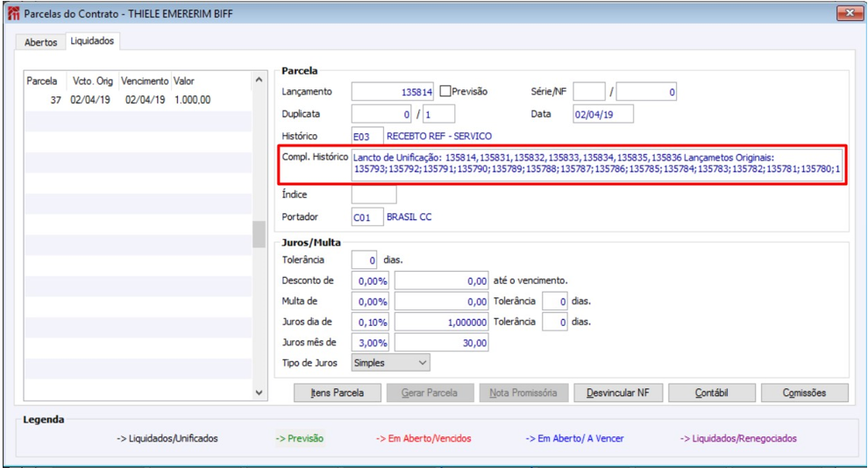Click the Histórico code field E03
Viewport: 868px width, 468px height.
tap(367, 136)
